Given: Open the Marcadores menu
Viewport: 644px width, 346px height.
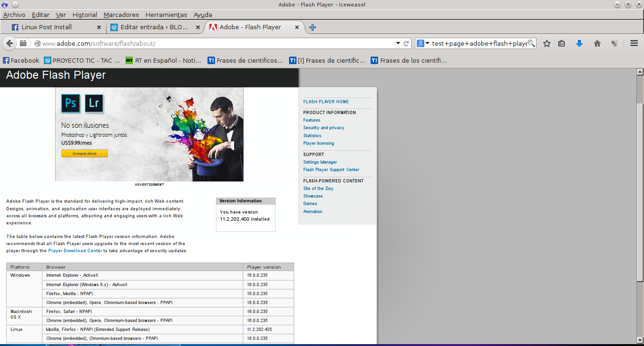Looking at the screenshot, I should tap(121, 15).
